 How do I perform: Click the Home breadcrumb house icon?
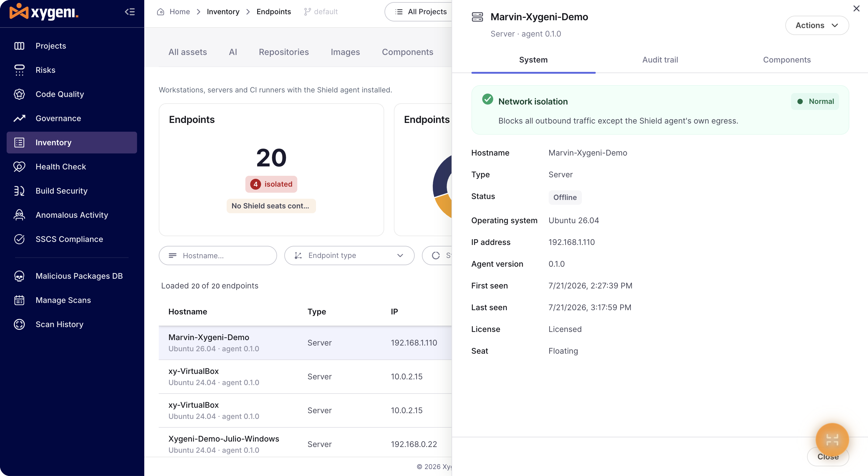(x=161, y=12)
